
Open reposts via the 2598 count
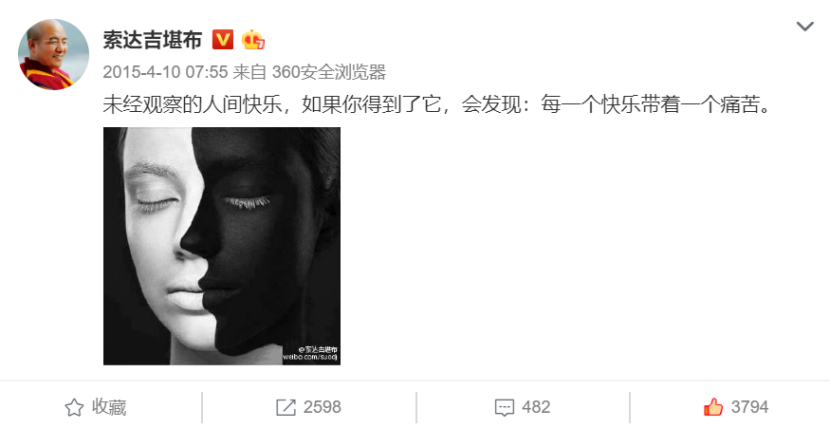click(x=322, y=407)
